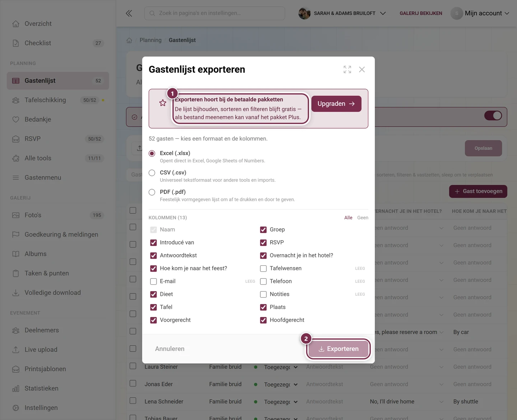Cancel export with Annuleren
Image resolution: width=517 pixels, height=420 pixels.
[x=170, y=349]
